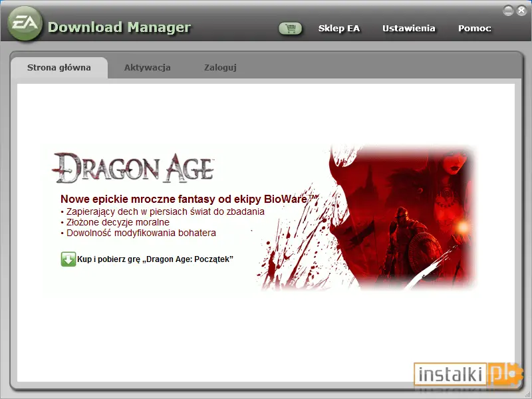Image resolution: width=532 pixels, height=399 pixels.
Task: Click the green download arrow icon
Action: pyautogui.click(x=68, y=259)
